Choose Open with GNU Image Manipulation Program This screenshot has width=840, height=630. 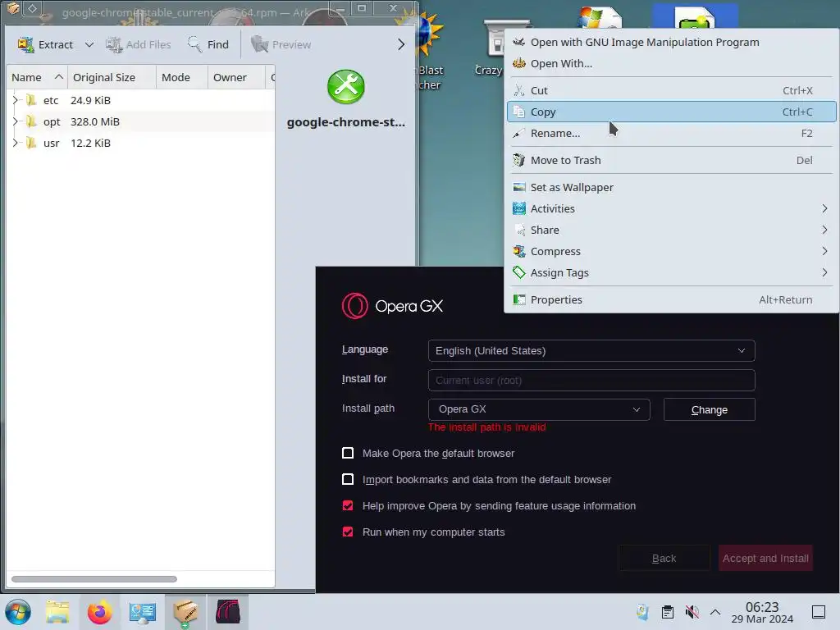[x=671, y=43]
